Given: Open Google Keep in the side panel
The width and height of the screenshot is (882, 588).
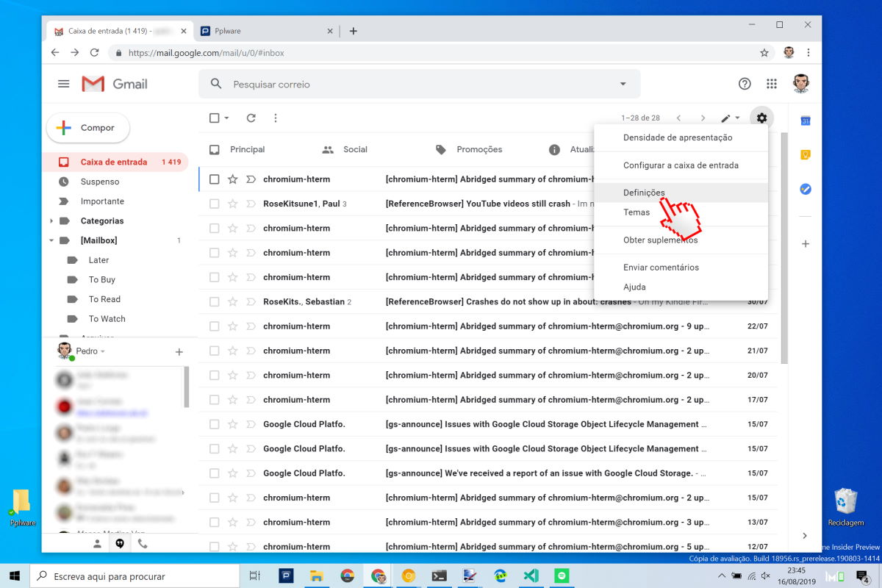Looking at the screenshot, I should point(805,154).
